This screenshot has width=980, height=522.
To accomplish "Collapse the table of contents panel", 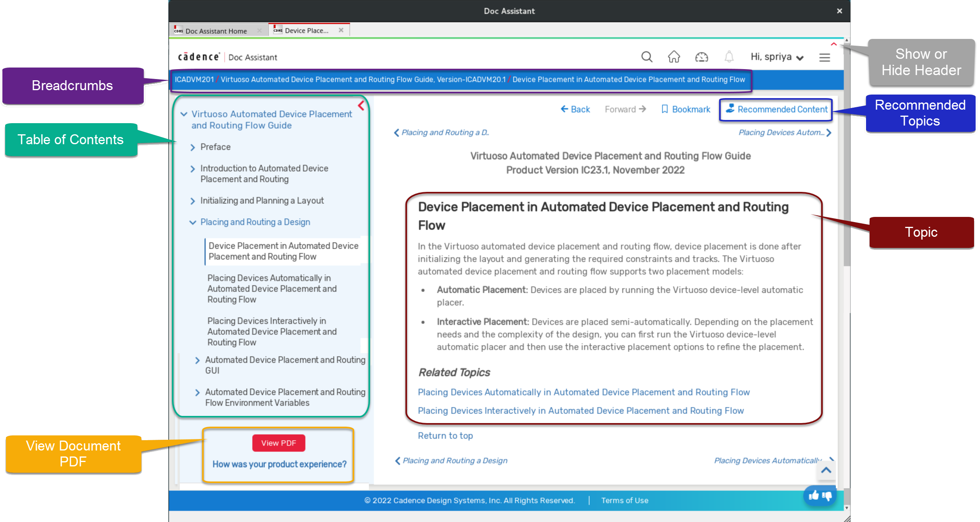I will [361, 106].
